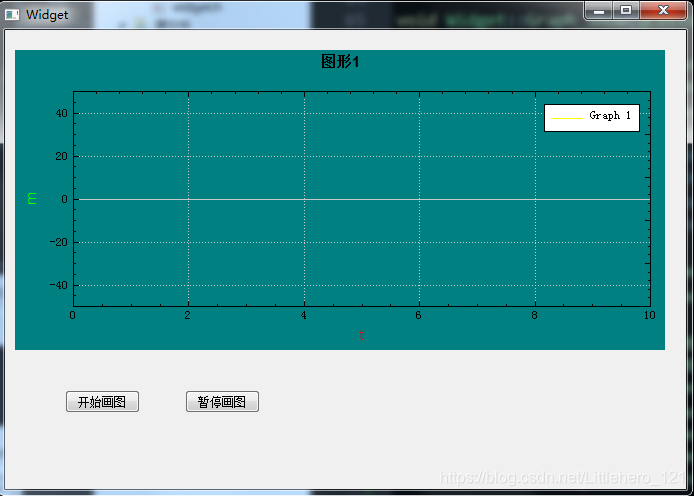The height and width of the screenshot is (496, 694).
Task: Click the y-axis tick label 20
Action: coord(62,156)
